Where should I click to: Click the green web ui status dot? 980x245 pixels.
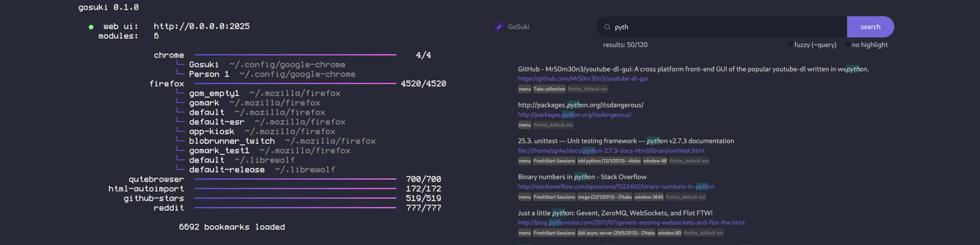(91, 27)
